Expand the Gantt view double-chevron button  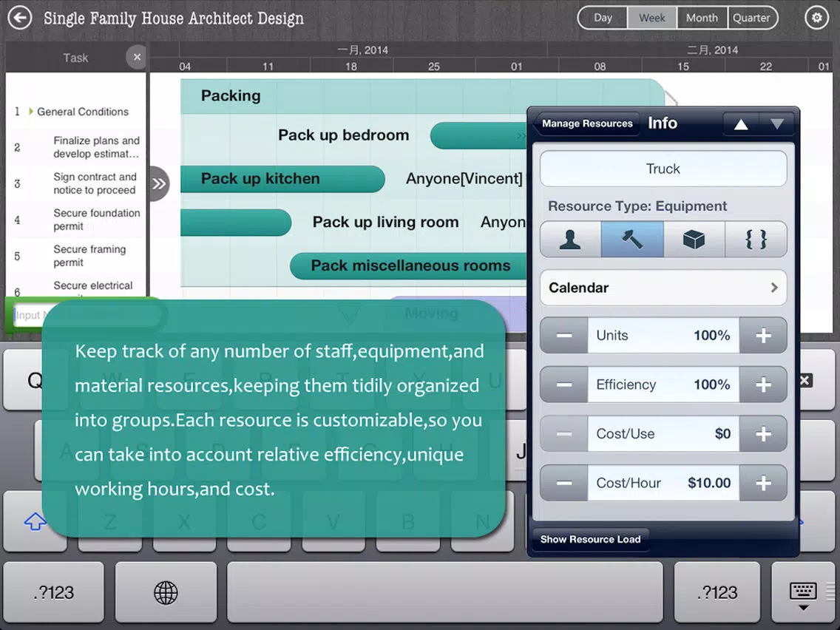pyautogui.click(x=158, y=183)
